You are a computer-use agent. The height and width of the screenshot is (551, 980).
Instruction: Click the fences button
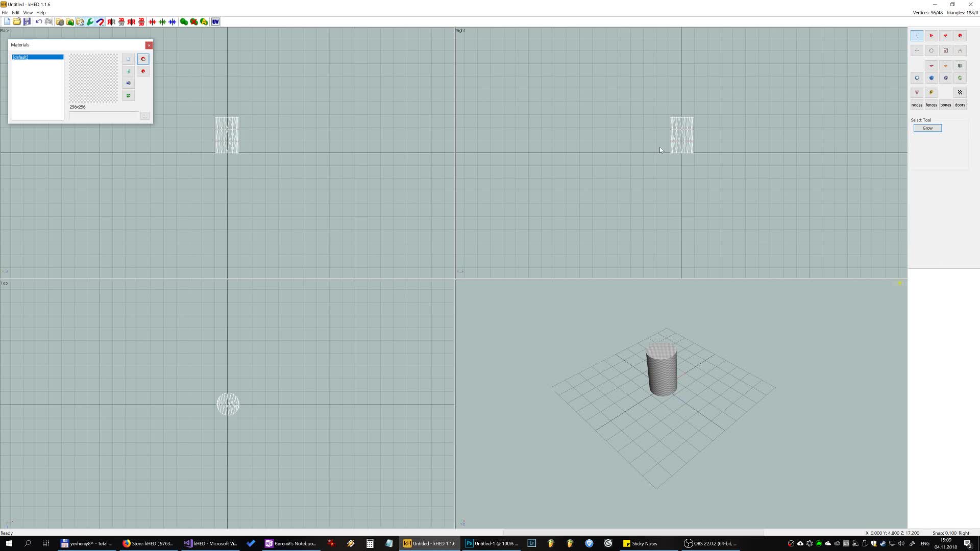point(932,105)
